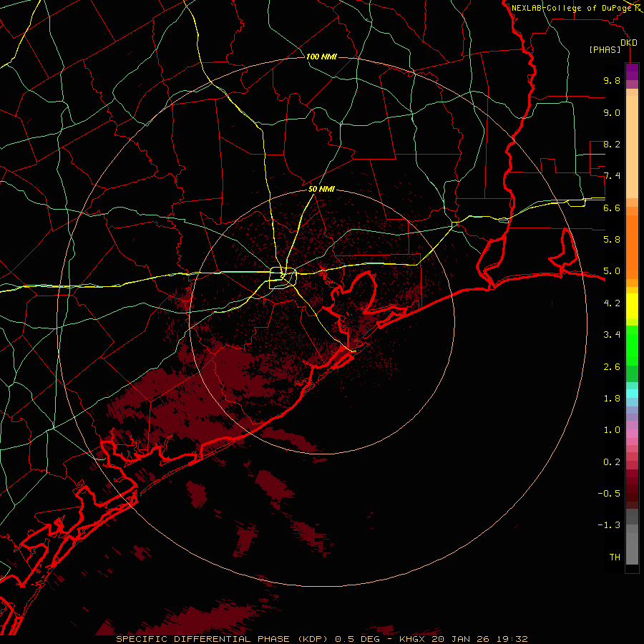Viewport: 644px width, 644px height.
Task: Click the 100 NMI range ring label
Action: 321,57
